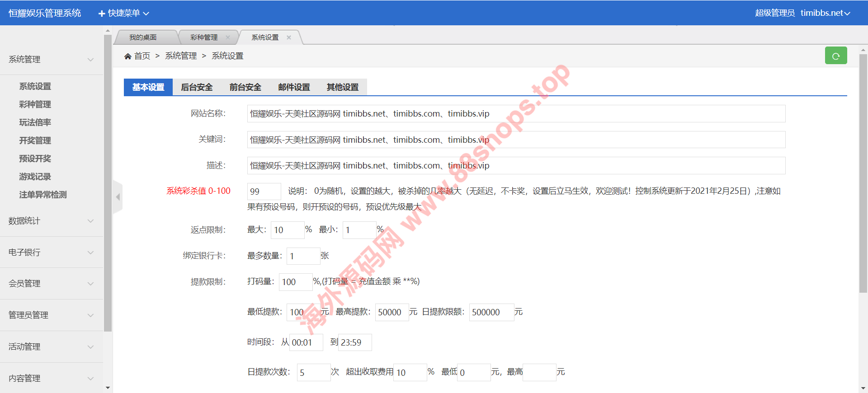868x393 pixels.
Task: Expand the 会员管理 sidebar section
Action: click(51, 284)
